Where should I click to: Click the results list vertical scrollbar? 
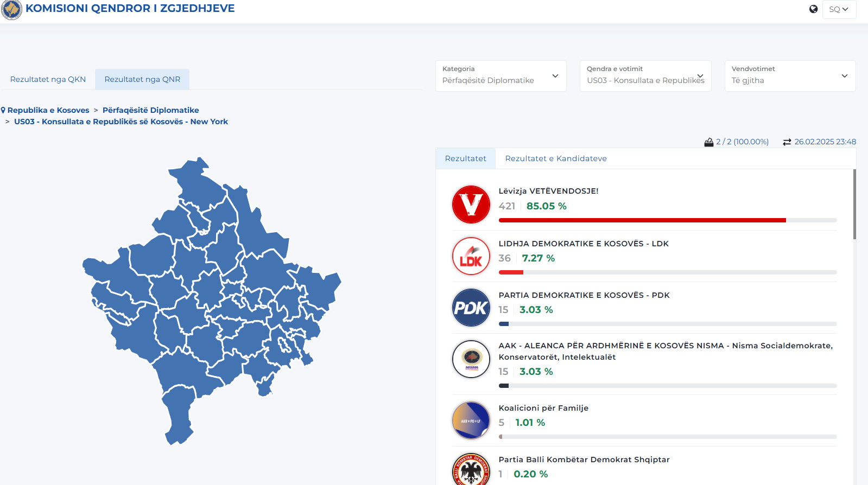pos(854,205)
